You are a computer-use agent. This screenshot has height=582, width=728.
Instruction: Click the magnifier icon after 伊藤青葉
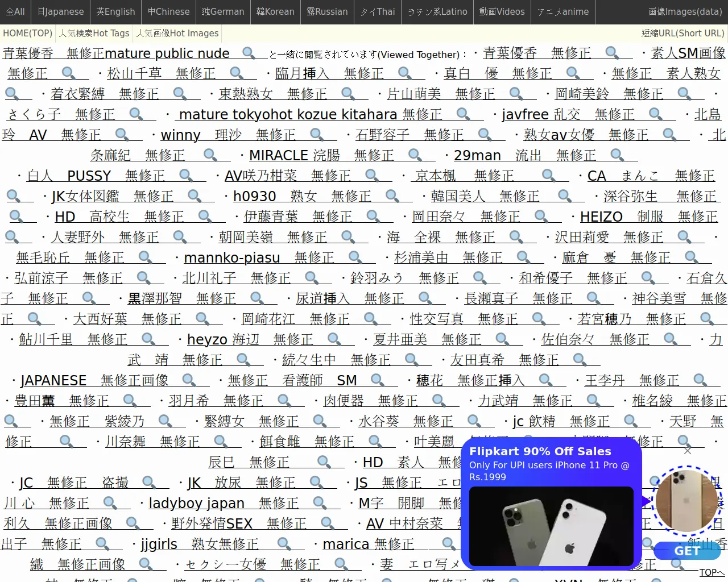point(374,216)
